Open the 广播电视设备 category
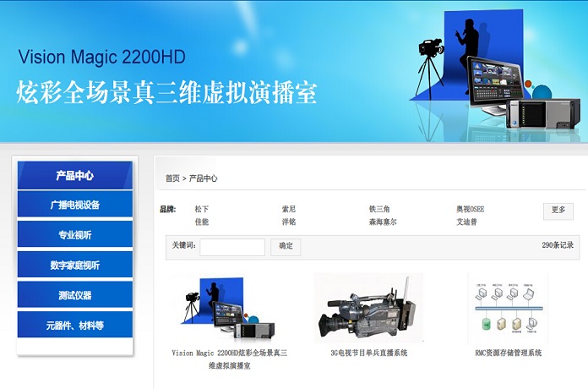Image resolution: width=588 pixels, height=389 pixels. click(75, 205)
